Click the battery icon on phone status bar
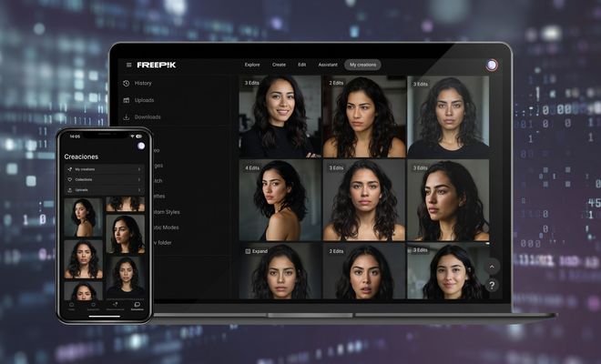The height and width of the screenshot is (364, 601). 138,136
